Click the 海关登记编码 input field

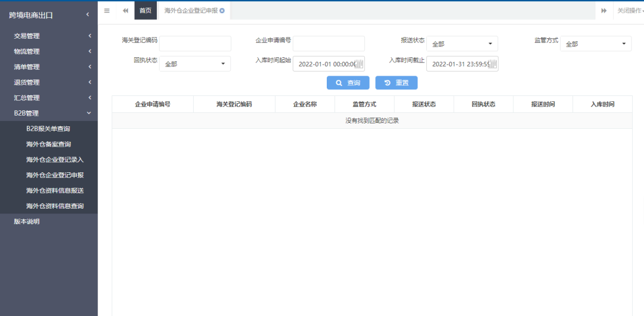tap(195, 44)
